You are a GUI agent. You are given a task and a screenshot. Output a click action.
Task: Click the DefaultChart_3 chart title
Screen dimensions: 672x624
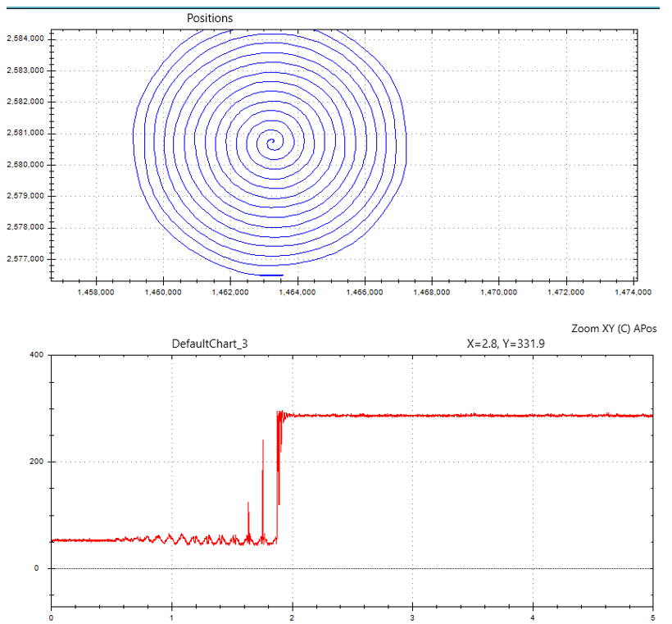click(x=209, y=344)
